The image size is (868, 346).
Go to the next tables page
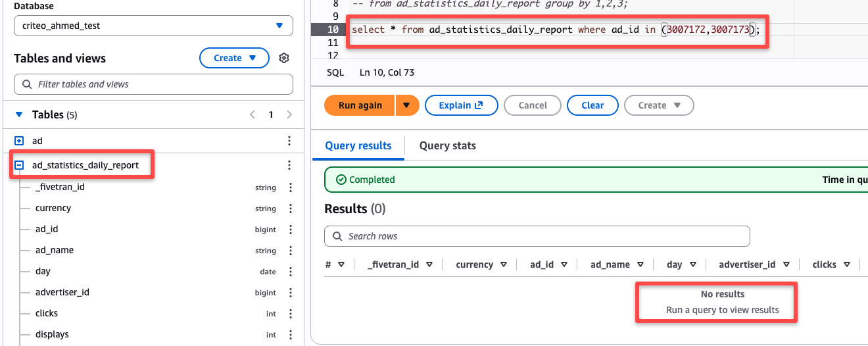click(x=289, y=114)
